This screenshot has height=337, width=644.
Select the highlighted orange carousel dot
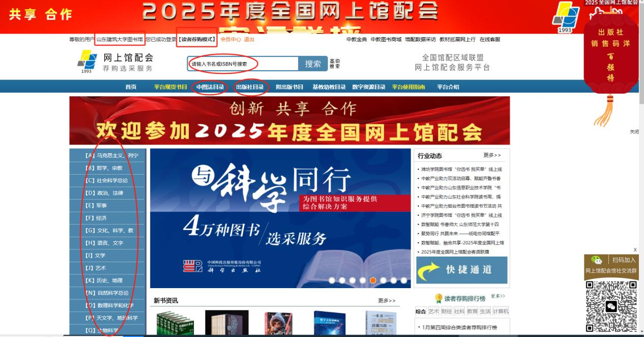point(373,280)
